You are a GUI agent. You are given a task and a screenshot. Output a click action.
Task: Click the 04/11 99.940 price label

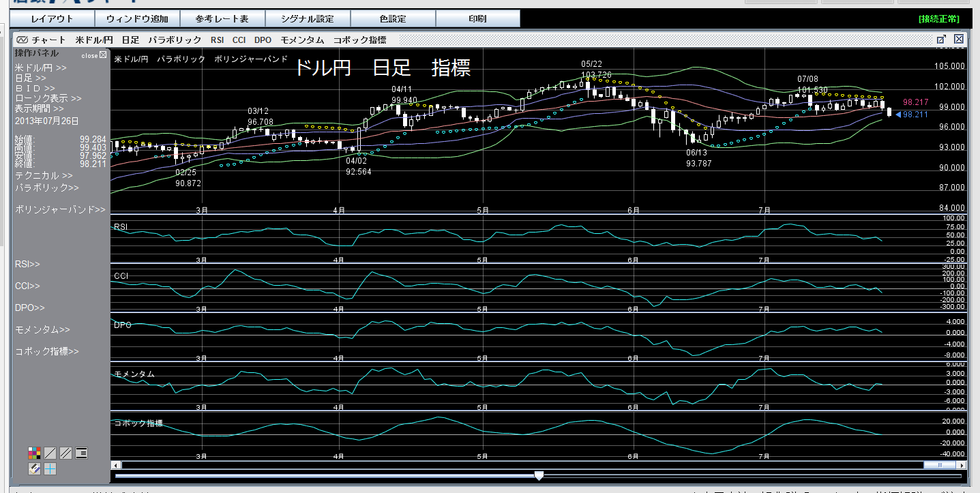(x=404, y=95)
